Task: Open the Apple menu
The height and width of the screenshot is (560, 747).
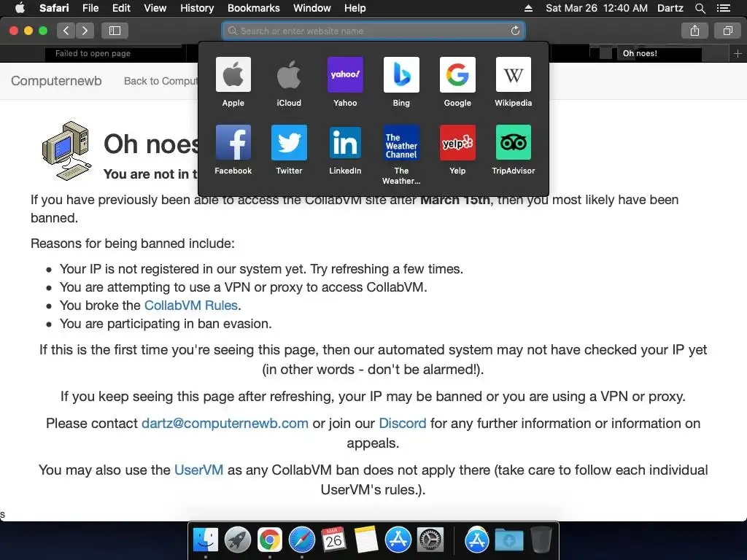Action: tap(20, 8)
